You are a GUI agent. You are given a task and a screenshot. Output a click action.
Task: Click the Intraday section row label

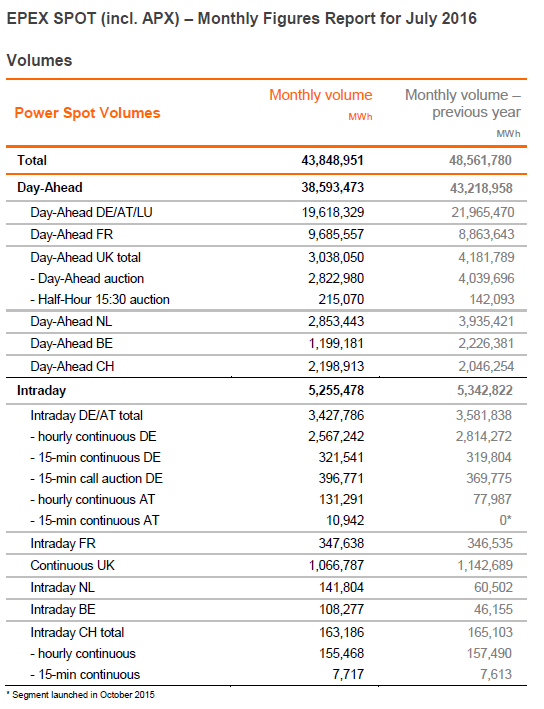[x=42, y=391]
